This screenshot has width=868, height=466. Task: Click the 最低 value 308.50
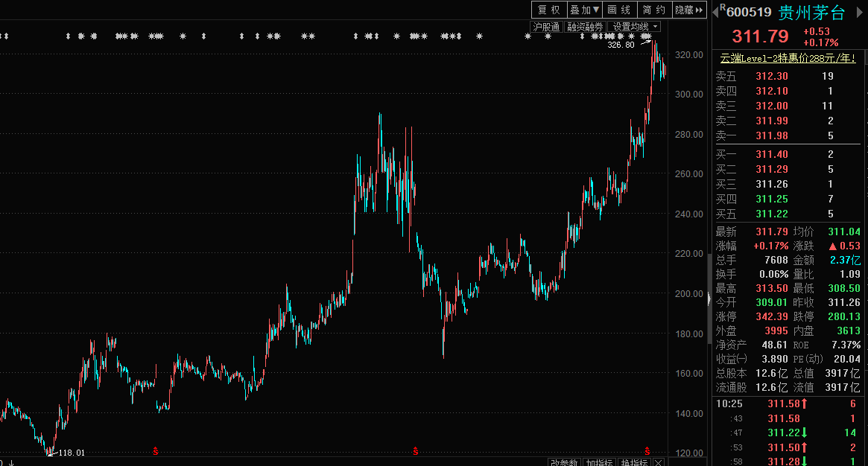pyautogui.click(x=844, y=289)
